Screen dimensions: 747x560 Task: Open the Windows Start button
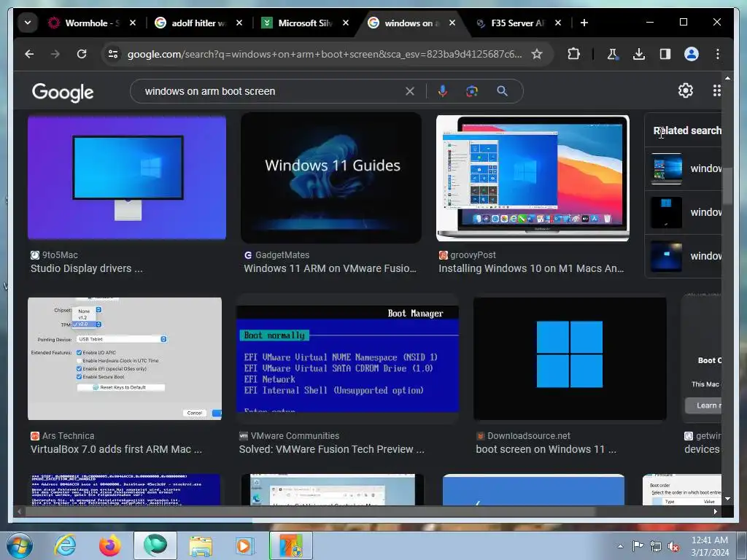coord(20,546)
